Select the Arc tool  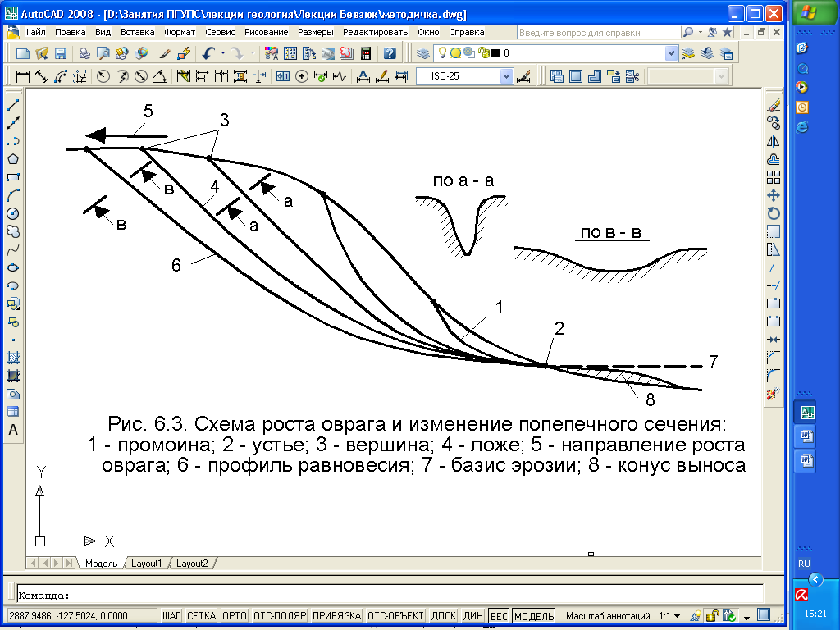pos(13,195)
